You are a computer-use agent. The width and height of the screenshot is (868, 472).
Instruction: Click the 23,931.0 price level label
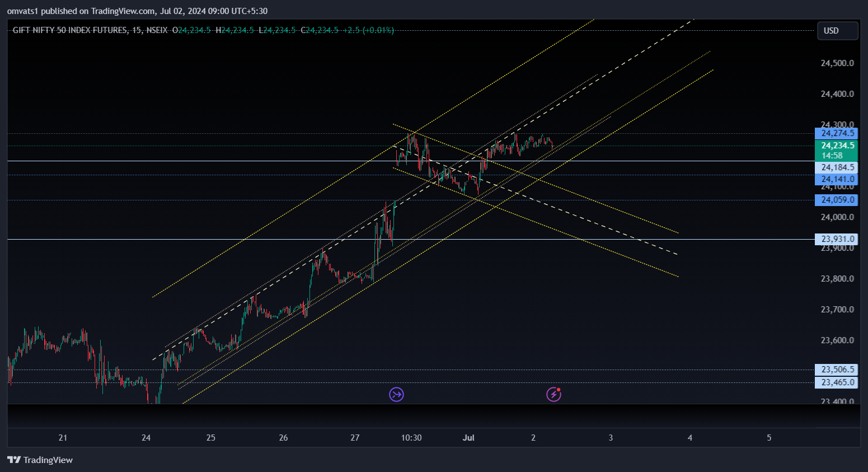[x=837, y=239]
